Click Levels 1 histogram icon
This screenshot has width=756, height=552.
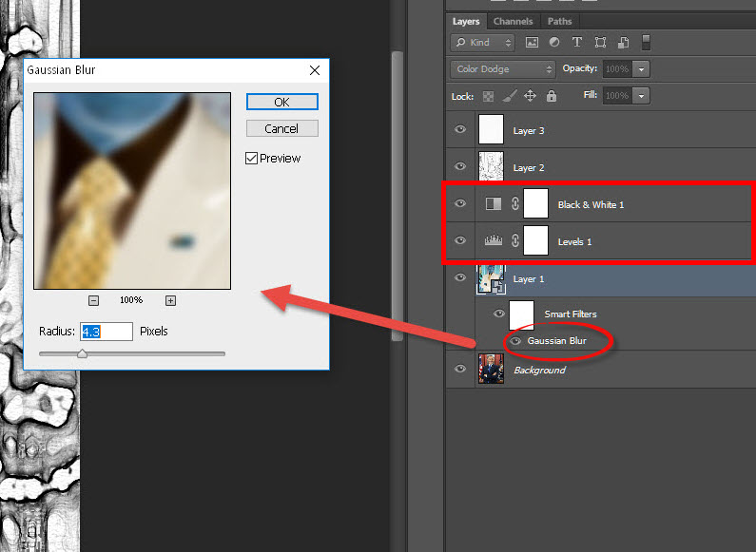click(494, 239)
